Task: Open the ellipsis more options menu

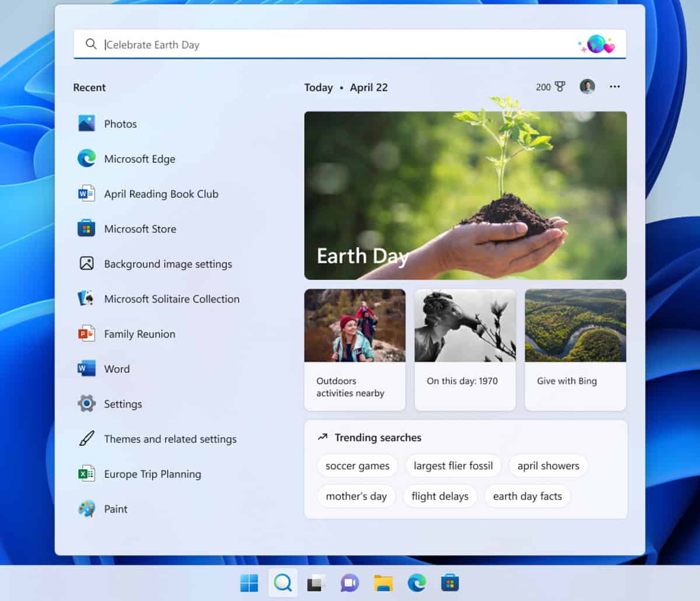Action: pyautogui.click(x=615, y=86)
